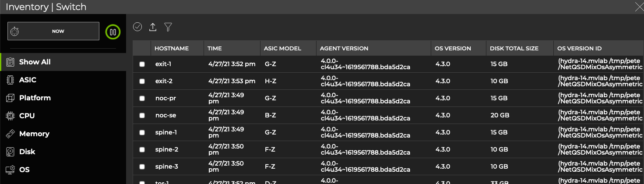Pause live updates with green button
Image resolution: width=644 pixels, height=184 pixels.
pyautogui.click(x=113, y=32)
